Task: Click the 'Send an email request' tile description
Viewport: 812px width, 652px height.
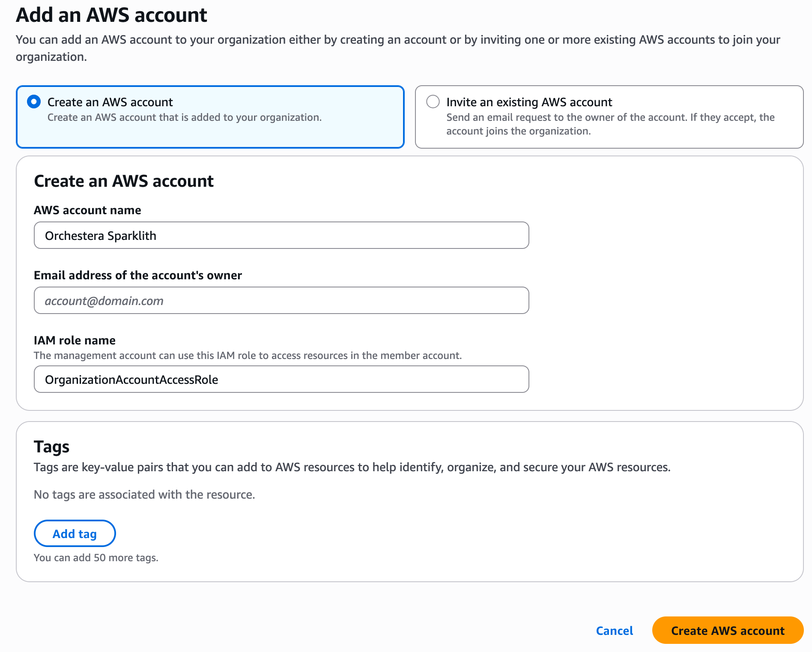Action: tap(610, 124)
